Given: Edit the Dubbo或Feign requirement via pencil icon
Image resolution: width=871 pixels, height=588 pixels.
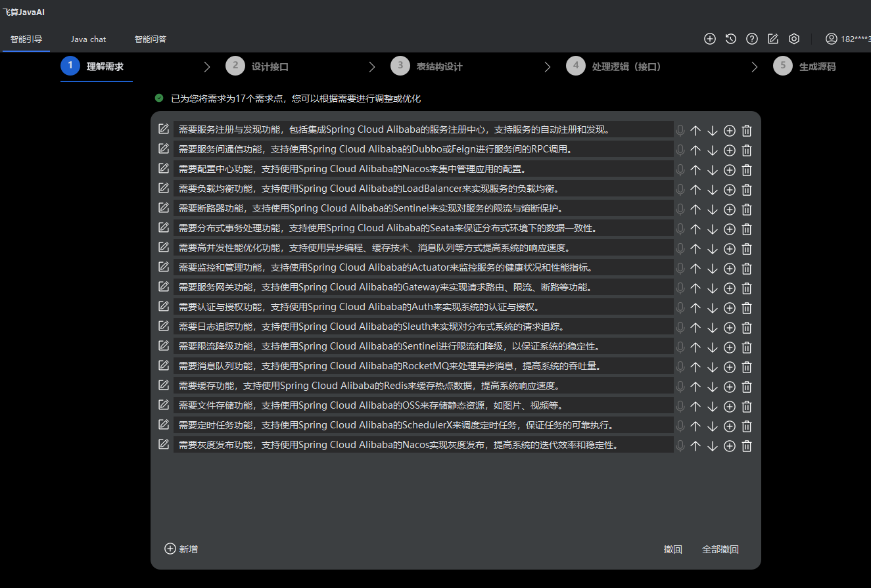Looking at the screenshot, I should coord(164,148).
